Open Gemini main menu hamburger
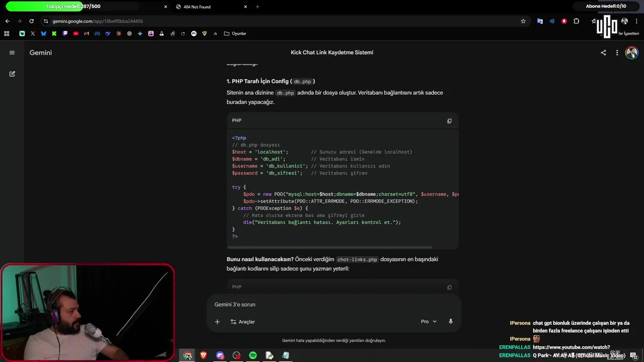Viewport: 644px width, 362px height. [x=12, y=53]
